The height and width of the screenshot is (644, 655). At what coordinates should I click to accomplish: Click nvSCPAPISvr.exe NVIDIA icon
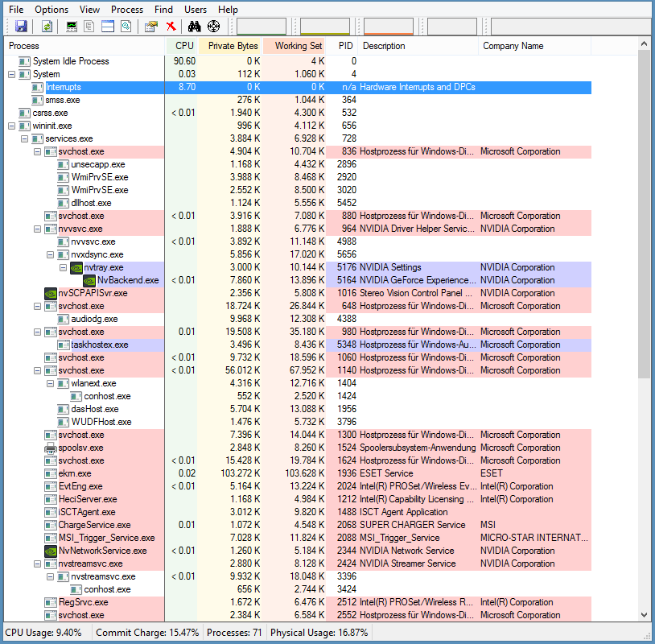[x=51, y=293]
